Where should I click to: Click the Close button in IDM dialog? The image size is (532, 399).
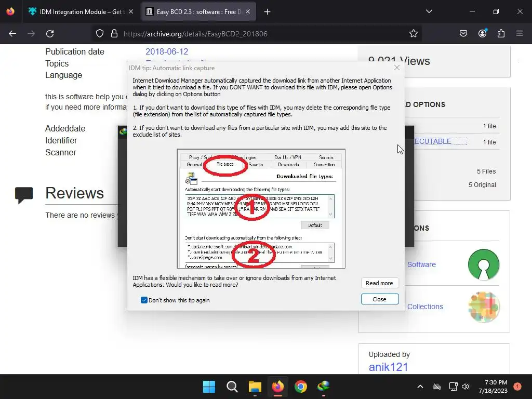pos(379,299)
